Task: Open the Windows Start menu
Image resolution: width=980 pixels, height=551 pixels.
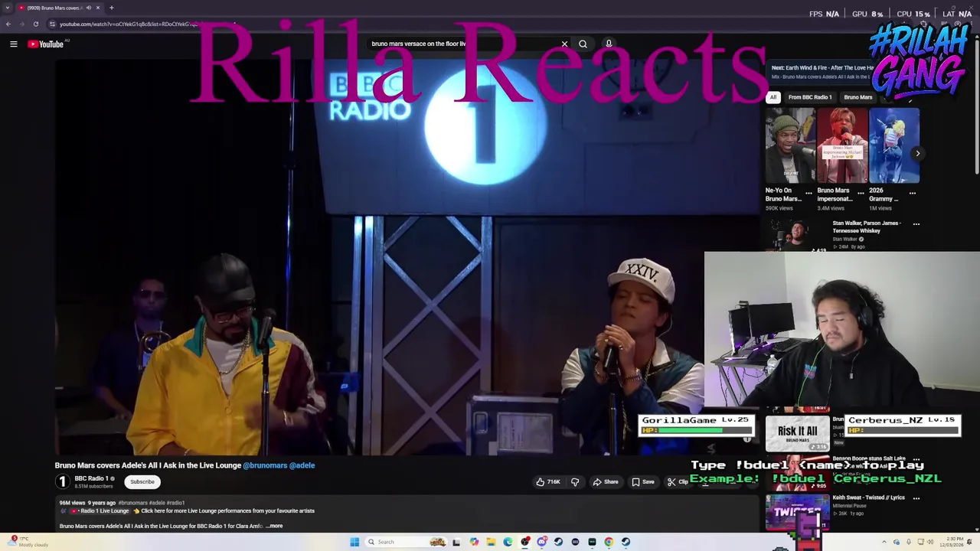Action: coord(354,542)
